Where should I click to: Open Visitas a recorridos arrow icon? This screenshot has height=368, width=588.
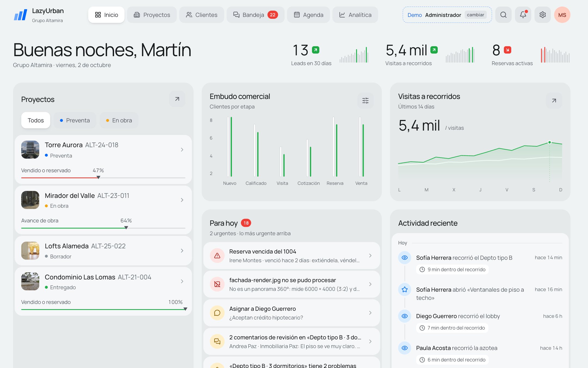pyautogui.click(x=554, y=101)
